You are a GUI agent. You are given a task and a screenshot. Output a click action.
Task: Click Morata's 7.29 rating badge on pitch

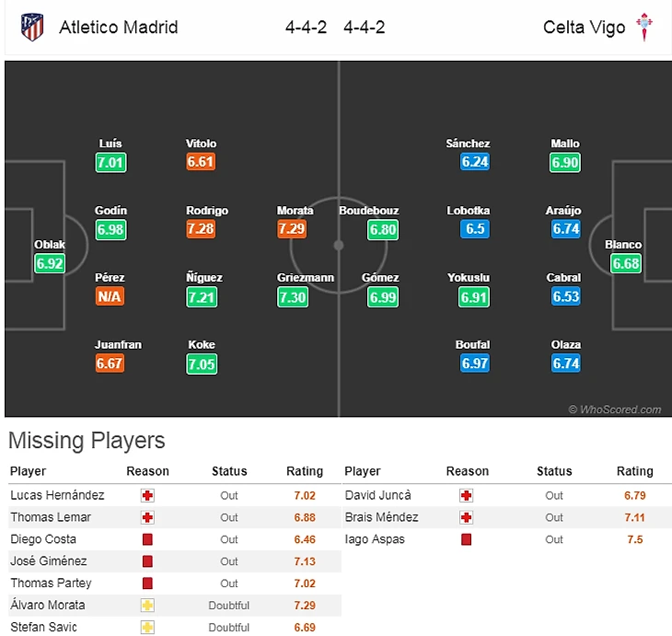(293, 229)
